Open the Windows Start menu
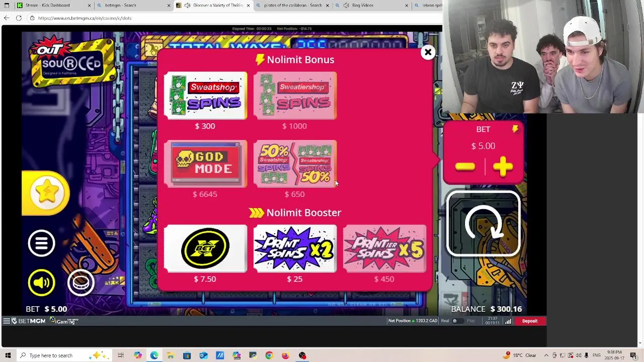The height and width of the screenshot is (362, 644). click(x=8, y=355)
